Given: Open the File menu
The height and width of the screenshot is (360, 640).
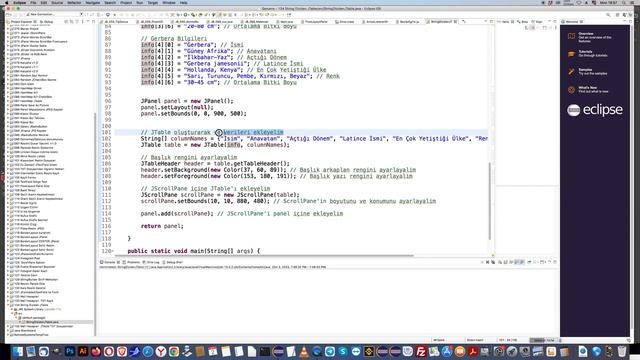Looking at the screenshot, I should click(x=33, y=2).
